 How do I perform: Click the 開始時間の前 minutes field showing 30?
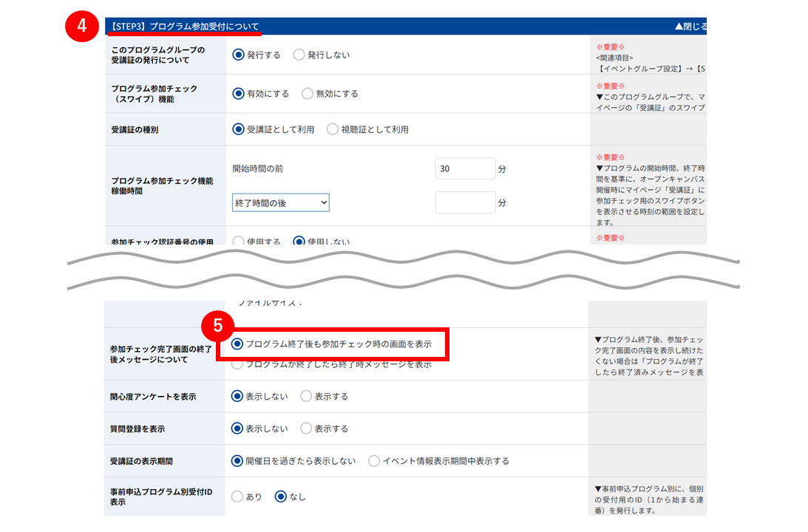pos(465,168)
